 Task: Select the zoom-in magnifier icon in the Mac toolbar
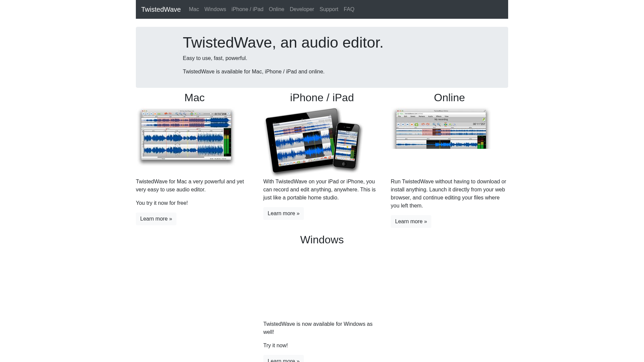[177, 114]
